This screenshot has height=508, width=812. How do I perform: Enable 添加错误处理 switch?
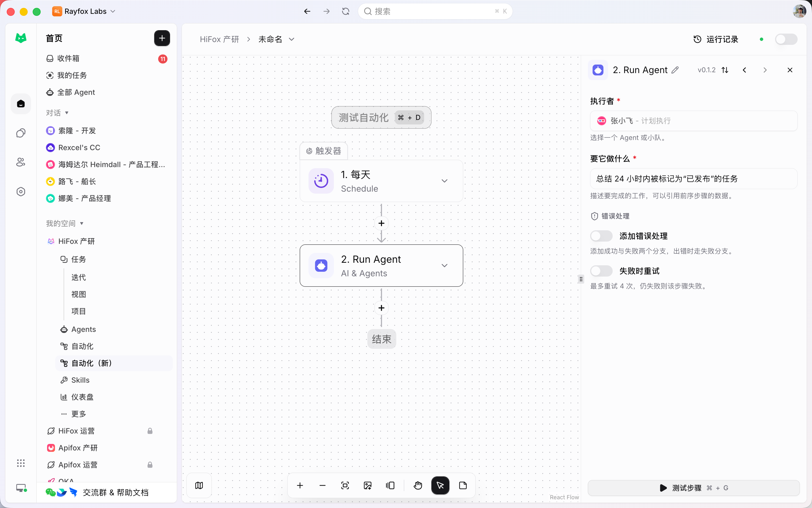(x=601, y=236)
